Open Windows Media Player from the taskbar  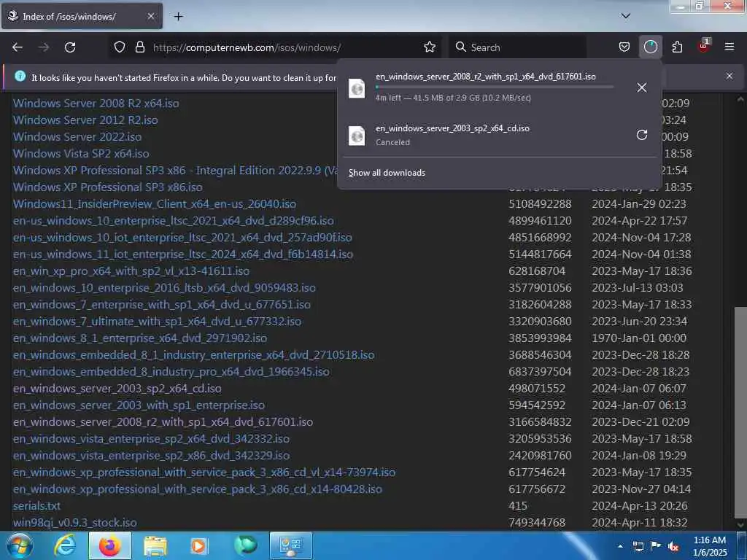pyautogui.click(x=199, y=545)
